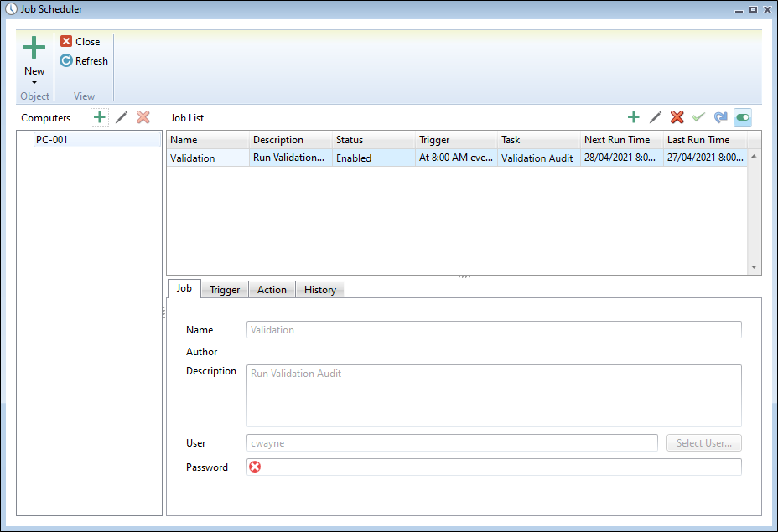Click the Password input field
778x532 pixels.
coord(494,467)
